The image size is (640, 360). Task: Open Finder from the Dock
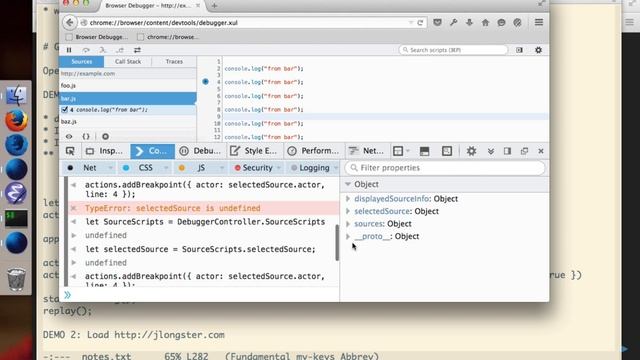coord(16,96)
